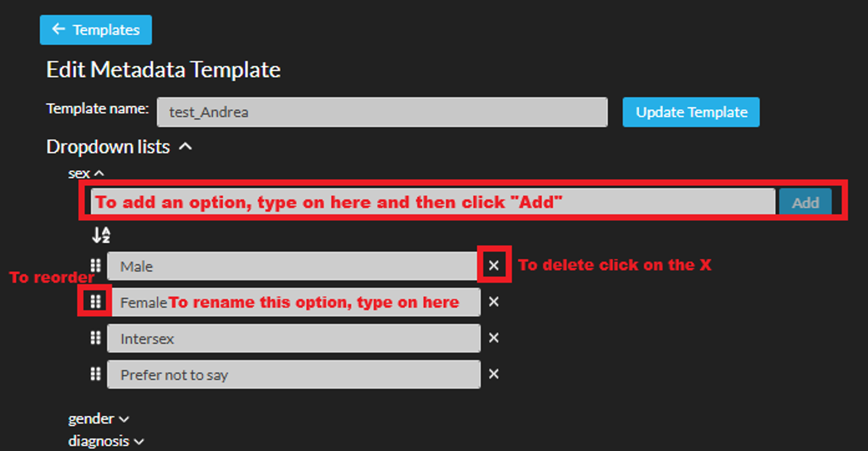The height and width of the screenshot is (451, 868).
Task: Click the reorder handle beside Female
Action: pos(95,301)
